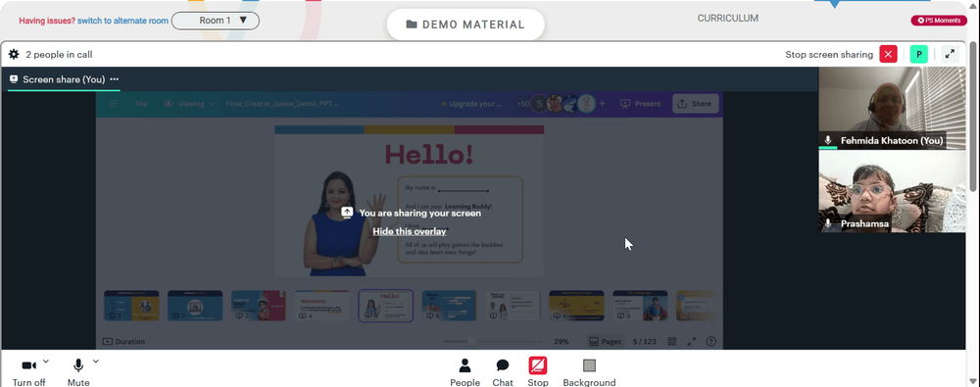Open the Viewing mode dropdown
Image resolution: width=980 pixels, height=387 pixels.
tap(189, 104)
